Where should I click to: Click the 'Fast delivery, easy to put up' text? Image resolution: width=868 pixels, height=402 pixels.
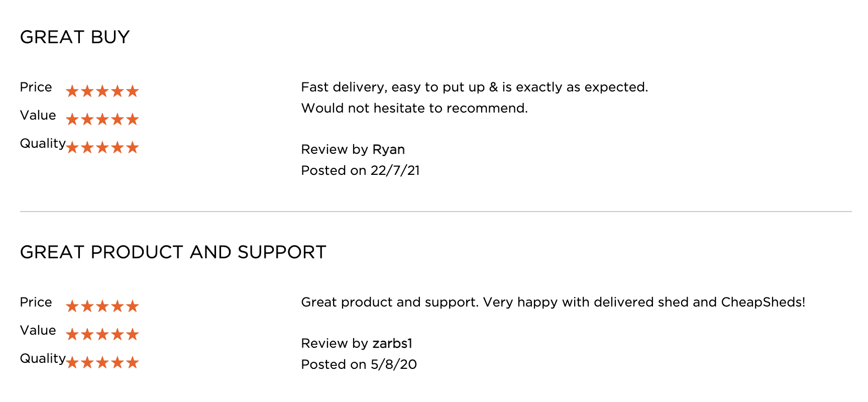(x=474, y=87)
